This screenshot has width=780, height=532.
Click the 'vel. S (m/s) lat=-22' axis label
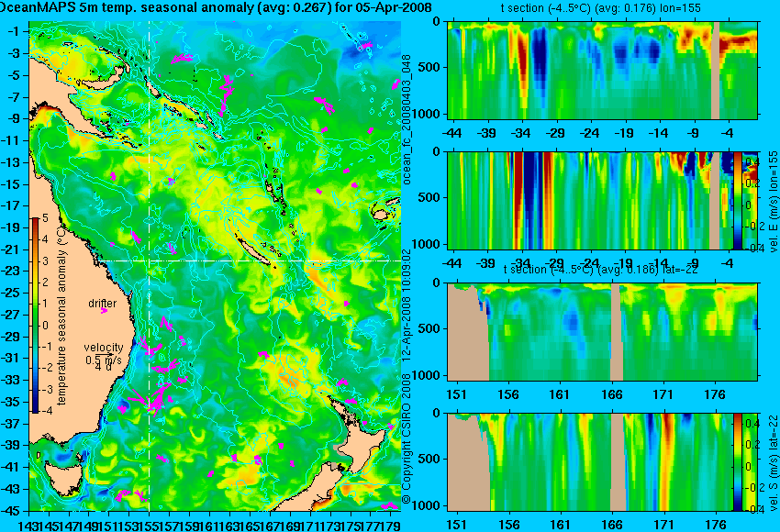pos(773,462)
